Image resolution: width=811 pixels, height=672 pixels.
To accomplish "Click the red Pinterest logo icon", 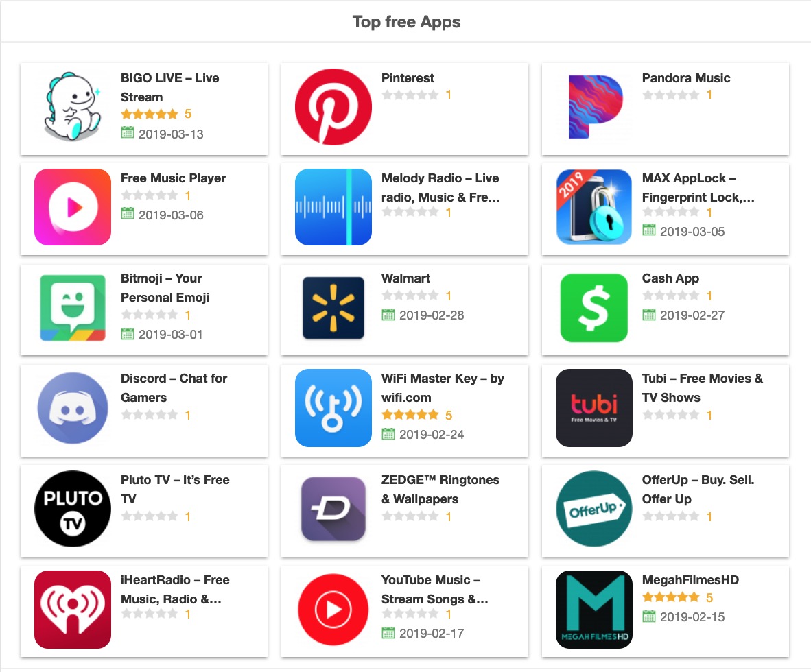I will (x=333, y=107).
